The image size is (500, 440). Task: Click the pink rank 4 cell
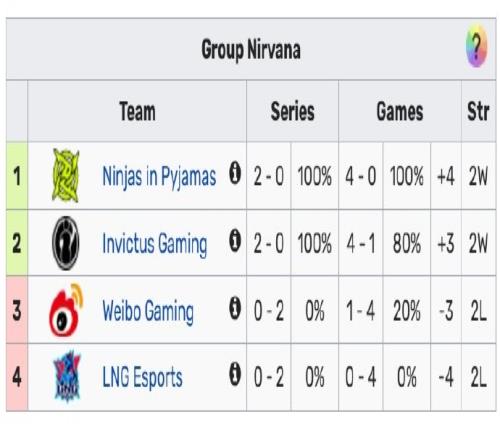17,377
